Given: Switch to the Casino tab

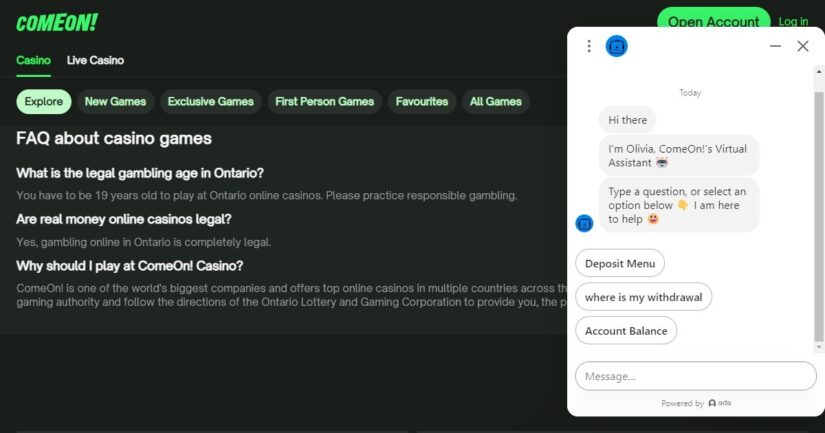Looking at the screenshot, I should (x=33, y=60).
